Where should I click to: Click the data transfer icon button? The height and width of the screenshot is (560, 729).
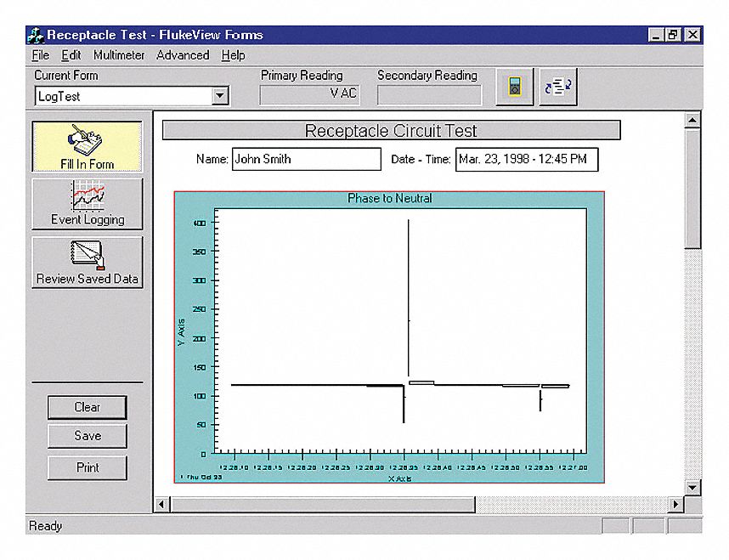(x=557, y=88)
